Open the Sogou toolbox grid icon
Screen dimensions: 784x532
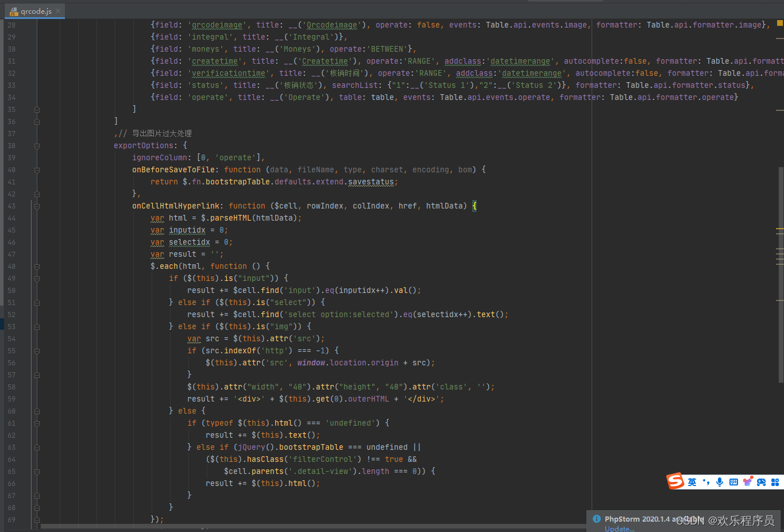(775, 482)
